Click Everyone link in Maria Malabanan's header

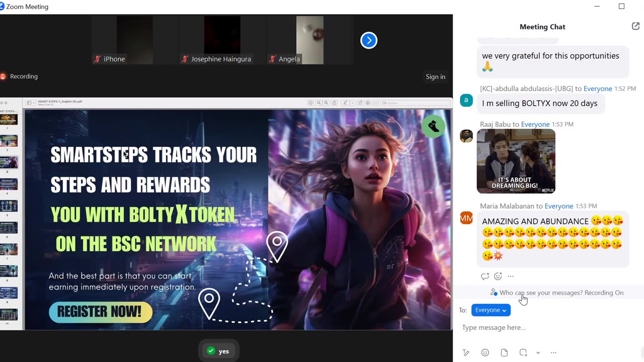tap(559, 206)
